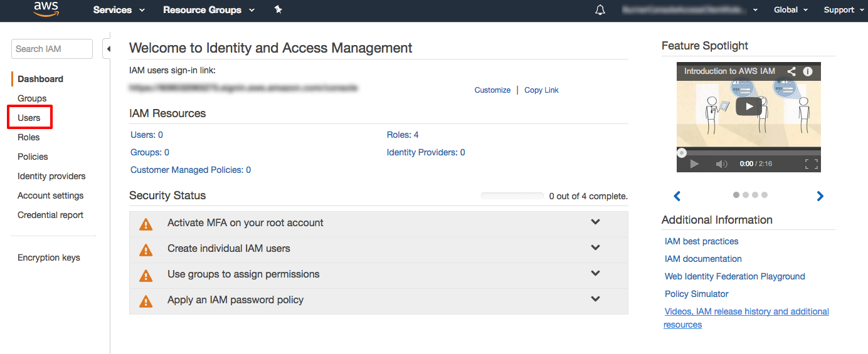Viewport: 868px width, 354px height.
Task: Open the blurred account name dropdown
Action: coord(689,10)
